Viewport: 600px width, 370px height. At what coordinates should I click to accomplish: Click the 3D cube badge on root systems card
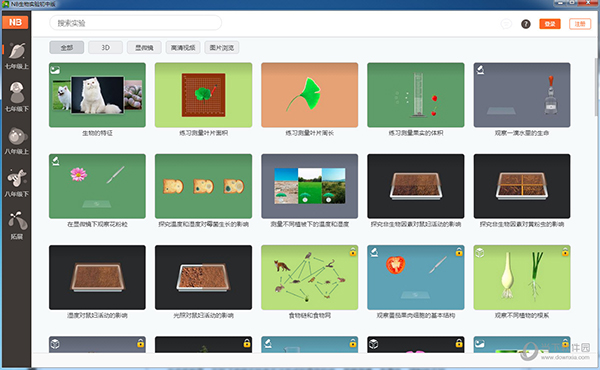(x=480, y=253)
